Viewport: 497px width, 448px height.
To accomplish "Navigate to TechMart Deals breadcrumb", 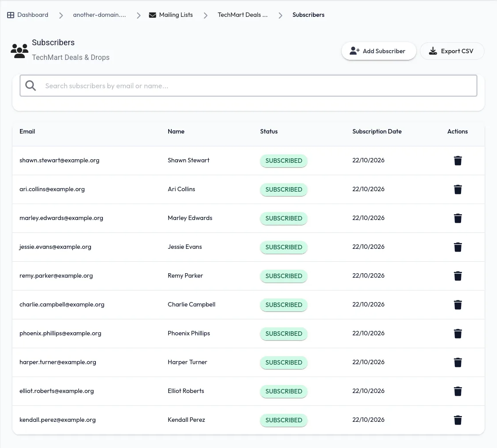I will point(242,15).
